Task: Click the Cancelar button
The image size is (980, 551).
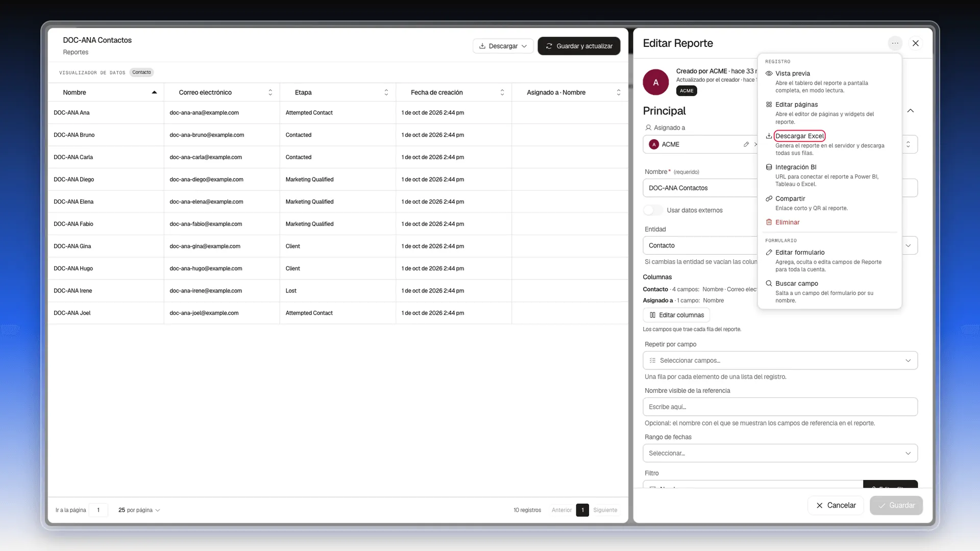Action: coord(836,506)
